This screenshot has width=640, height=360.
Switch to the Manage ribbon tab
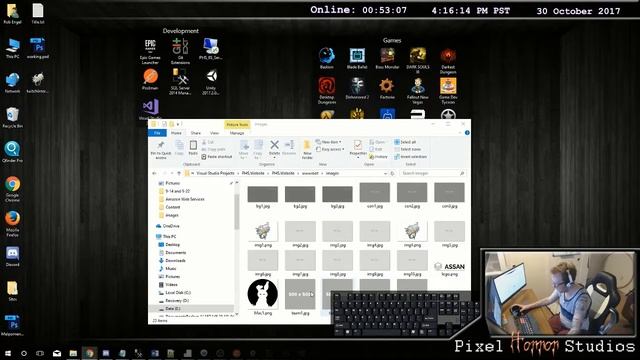(x=237, y=133)
